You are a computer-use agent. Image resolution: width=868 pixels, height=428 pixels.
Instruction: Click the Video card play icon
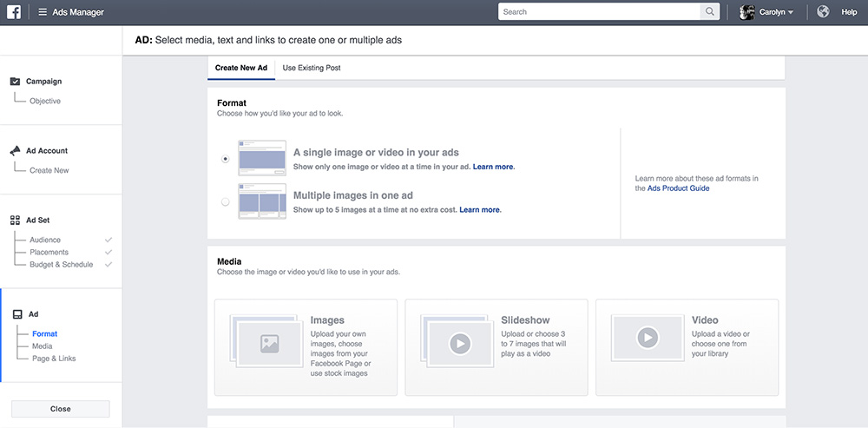(x=648, y=337)
